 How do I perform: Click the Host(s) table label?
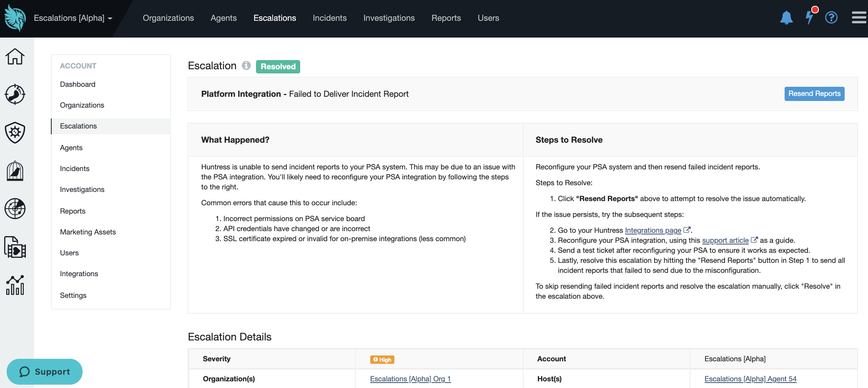pos(549,379)
